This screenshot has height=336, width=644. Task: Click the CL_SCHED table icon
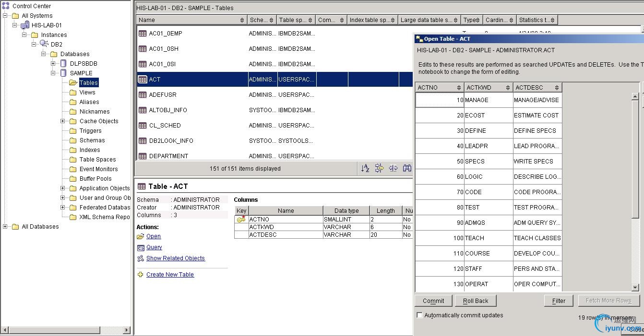(143, 126)
